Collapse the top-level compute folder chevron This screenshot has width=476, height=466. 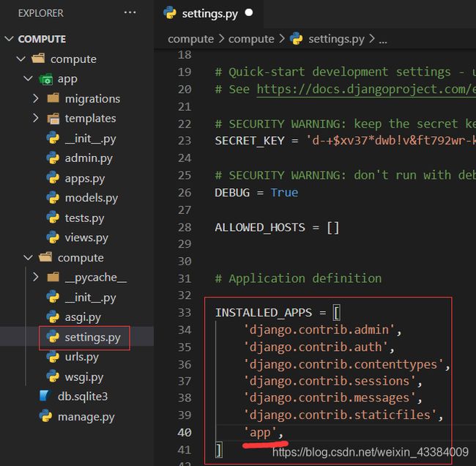[x=21, y=59]
